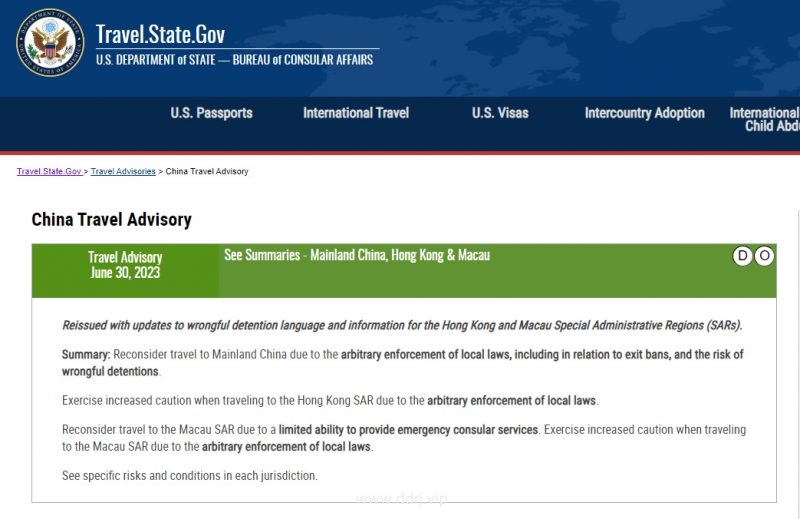Click the China Travel Advisory heading
The height and width of the screenshot is (519, 800).
tap(111, 219)
